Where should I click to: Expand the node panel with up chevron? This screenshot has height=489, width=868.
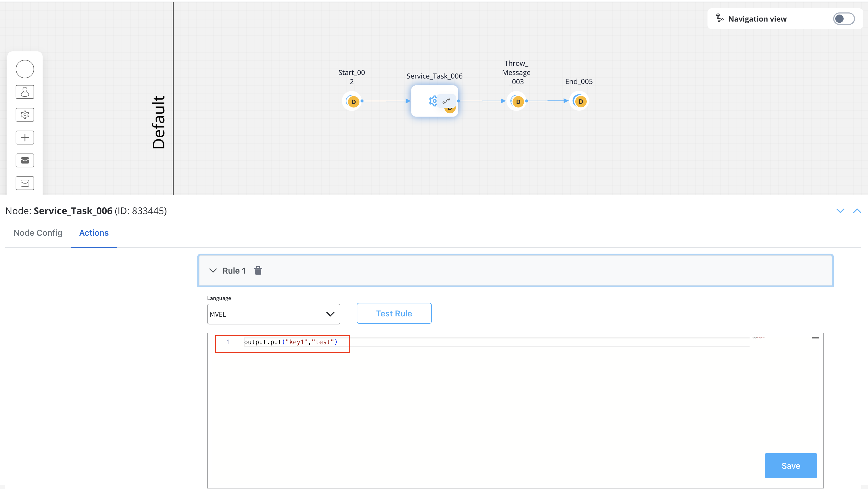857,211
